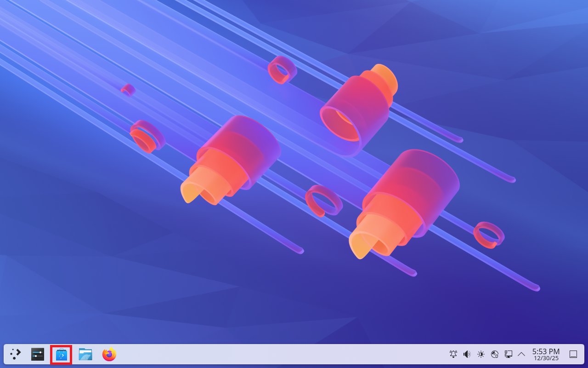Show the audio volume popup
588x368 pixels.
pyautogui.click(x=467, y=354)
